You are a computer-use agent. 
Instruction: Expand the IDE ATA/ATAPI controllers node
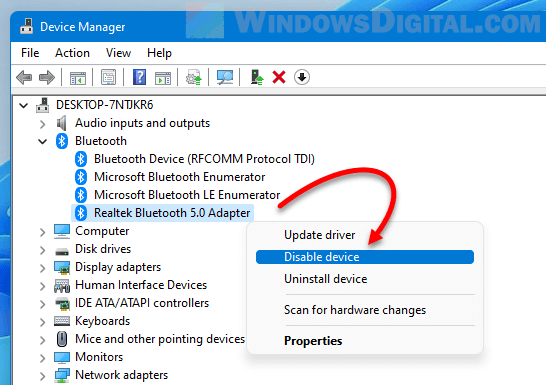click(42, 304)
